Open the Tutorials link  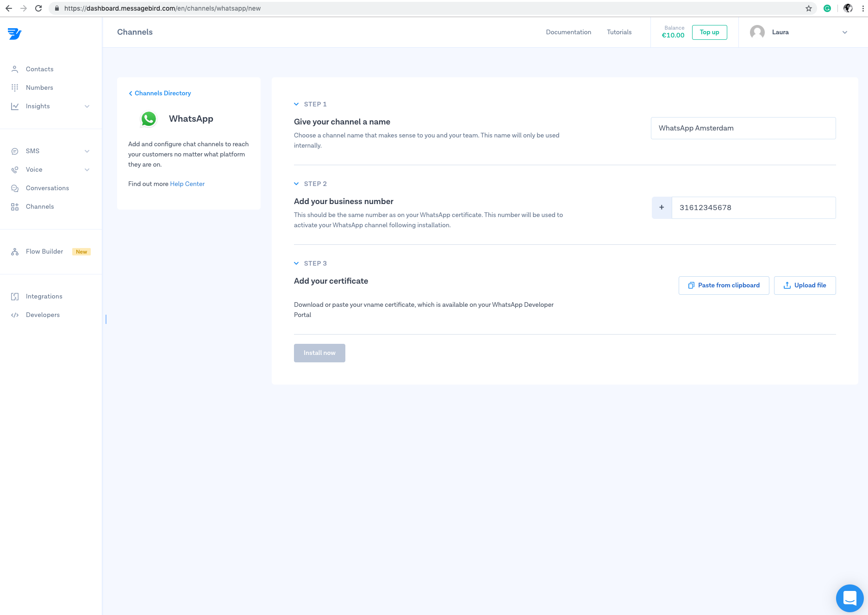pos(619,32)
